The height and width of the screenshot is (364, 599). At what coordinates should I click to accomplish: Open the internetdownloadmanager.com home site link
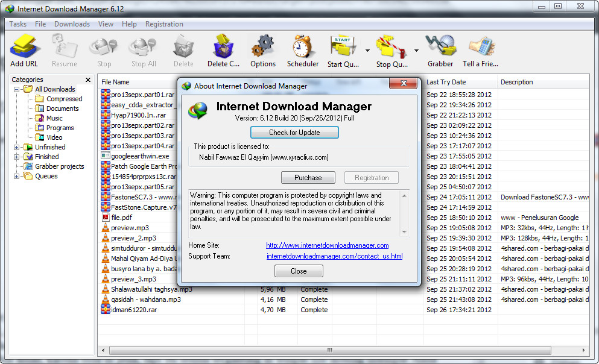[328, 245]
